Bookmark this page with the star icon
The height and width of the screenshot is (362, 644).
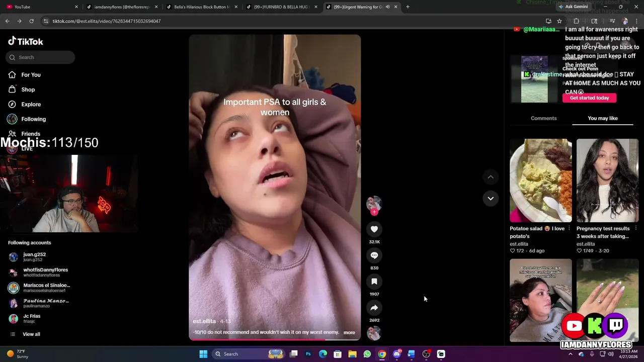(559, 21)
